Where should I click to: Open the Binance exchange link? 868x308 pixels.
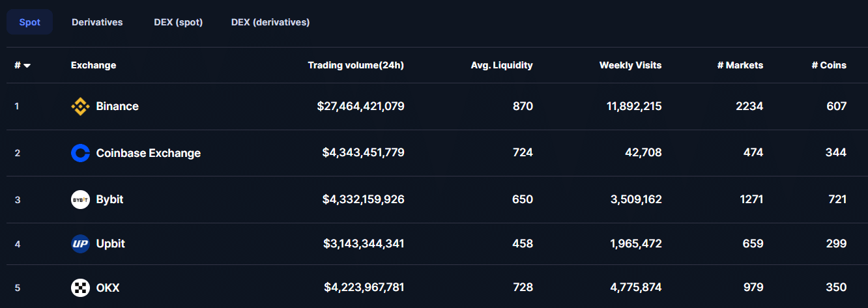point(117,106)
